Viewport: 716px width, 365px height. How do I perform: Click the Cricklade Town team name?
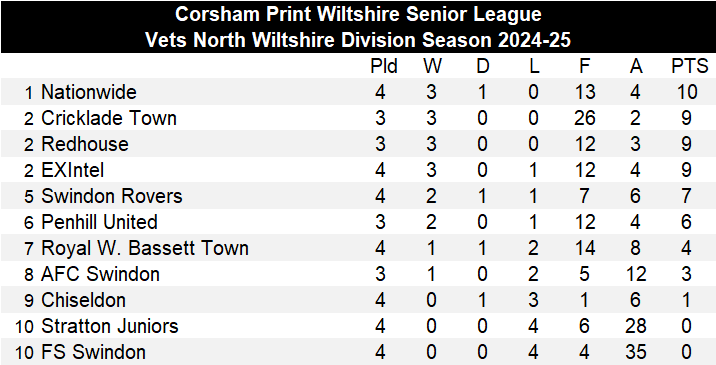pyautogui.click(x=109, y=118)
